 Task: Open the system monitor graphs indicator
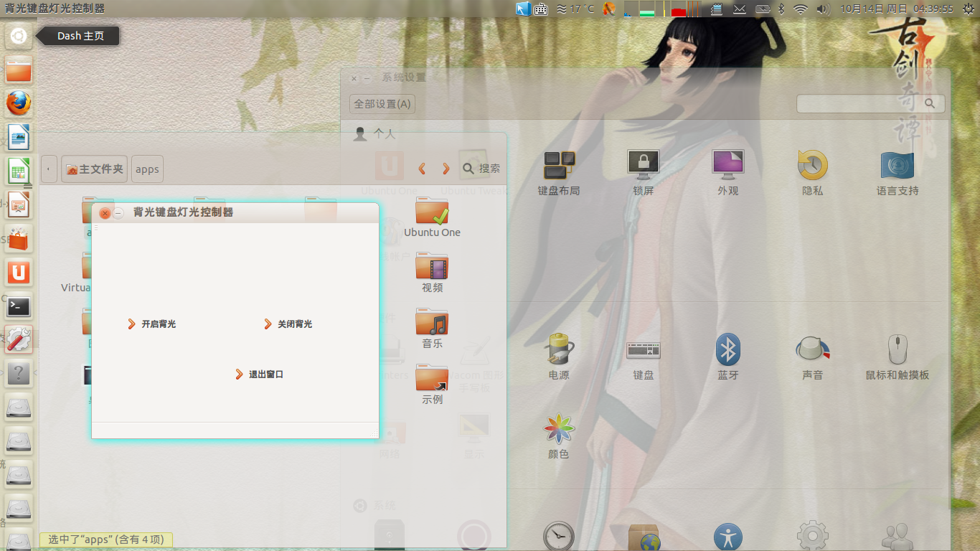pos(662,9)
